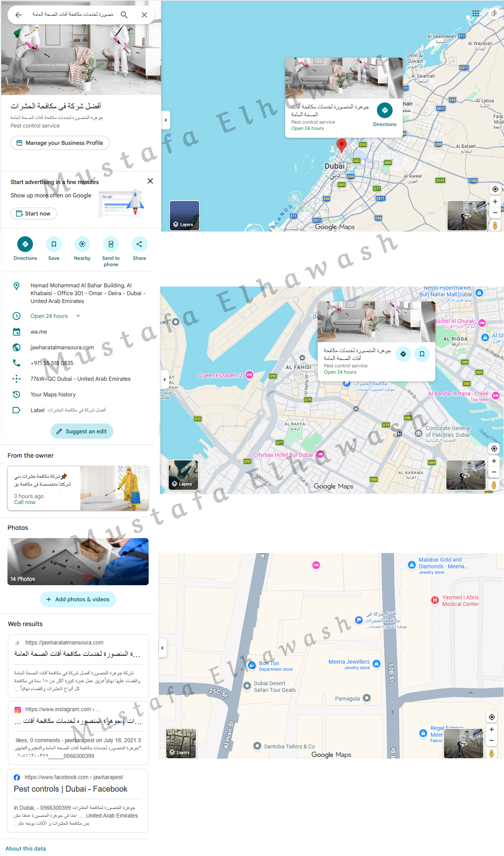Click the search magnifier icon

124,15
